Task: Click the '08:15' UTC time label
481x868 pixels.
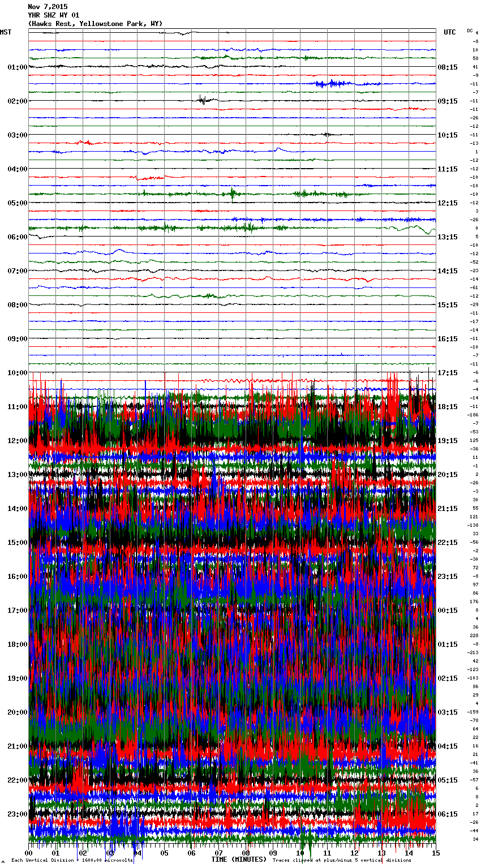Action: pos(448,67)
